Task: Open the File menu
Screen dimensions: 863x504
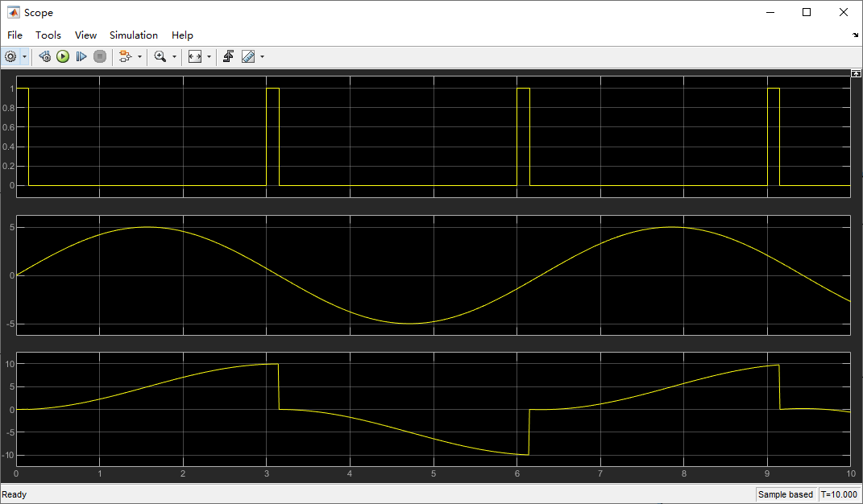Action: coord(15,35)
